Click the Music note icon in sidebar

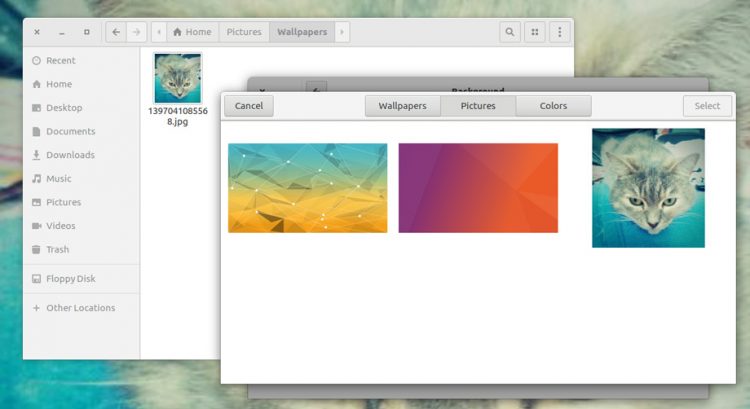[x=36, y=178]
